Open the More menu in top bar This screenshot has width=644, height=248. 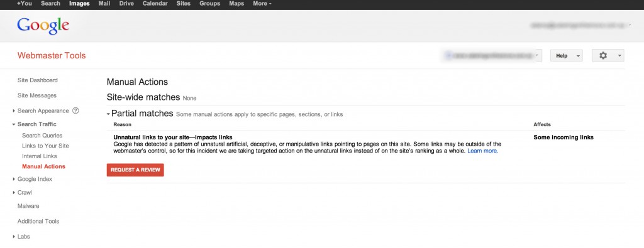[x=262, y=4]
